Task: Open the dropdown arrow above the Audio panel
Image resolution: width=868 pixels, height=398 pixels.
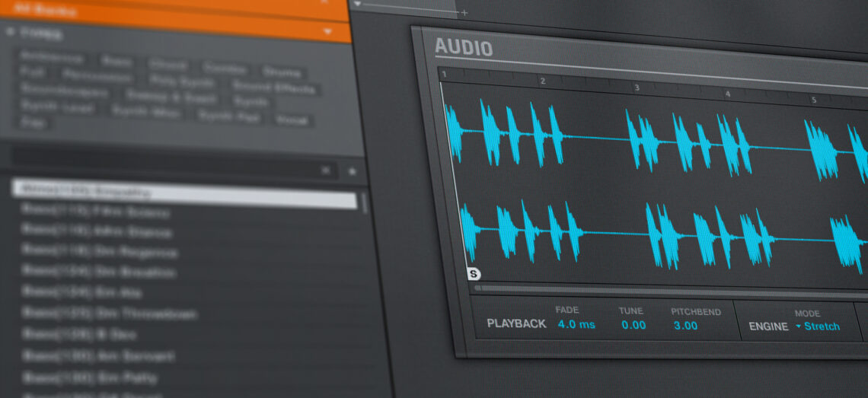Action: pyautogui.click(x=357, y=3)
